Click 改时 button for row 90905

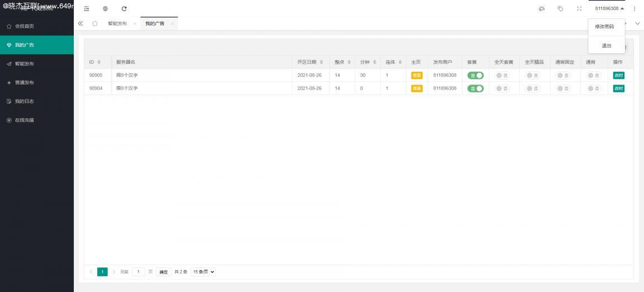[x=618, y=76]
